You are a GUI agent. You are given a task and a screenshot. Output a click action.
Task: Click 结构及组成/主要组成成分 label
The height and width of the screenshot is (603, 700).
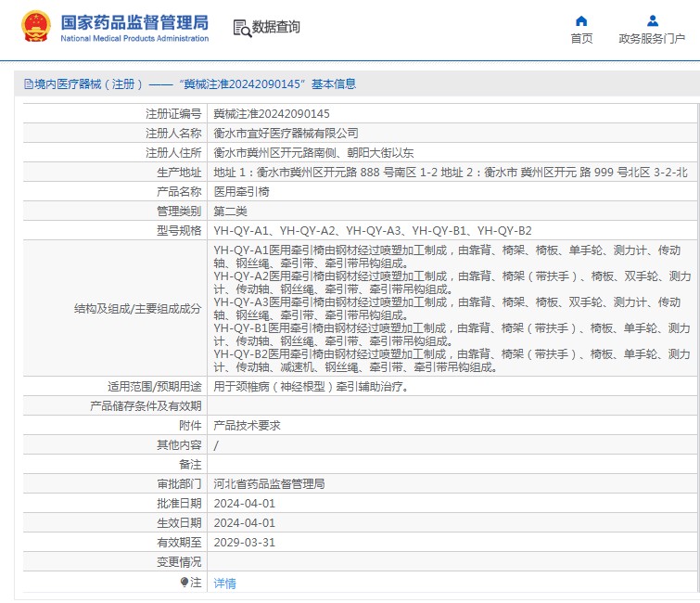point(138,308)
